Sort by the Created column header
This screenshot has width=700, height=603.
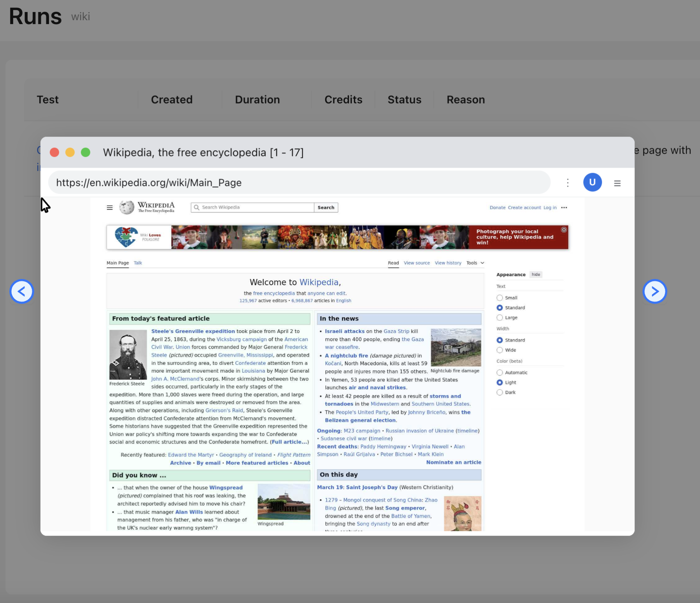(x=172, y=100)
